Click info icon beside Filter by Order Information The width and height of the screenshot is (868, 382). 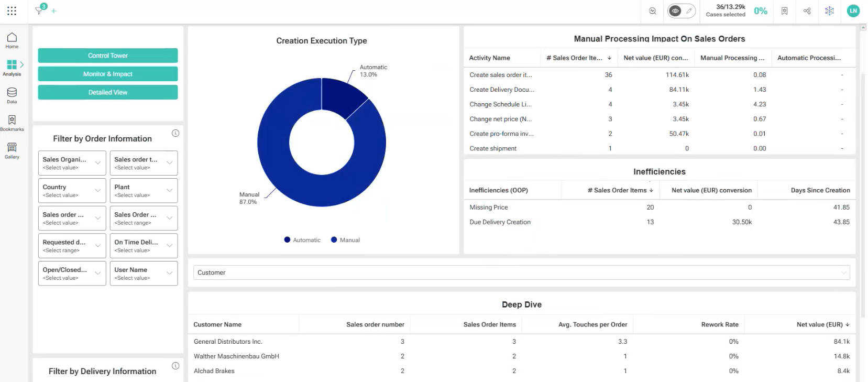[x=175, y=133]
